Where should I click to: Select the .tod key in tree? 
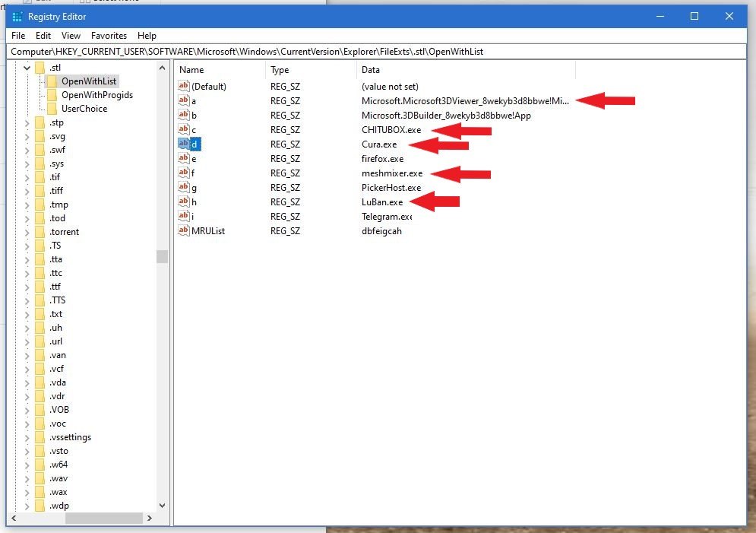click(57, 218)
